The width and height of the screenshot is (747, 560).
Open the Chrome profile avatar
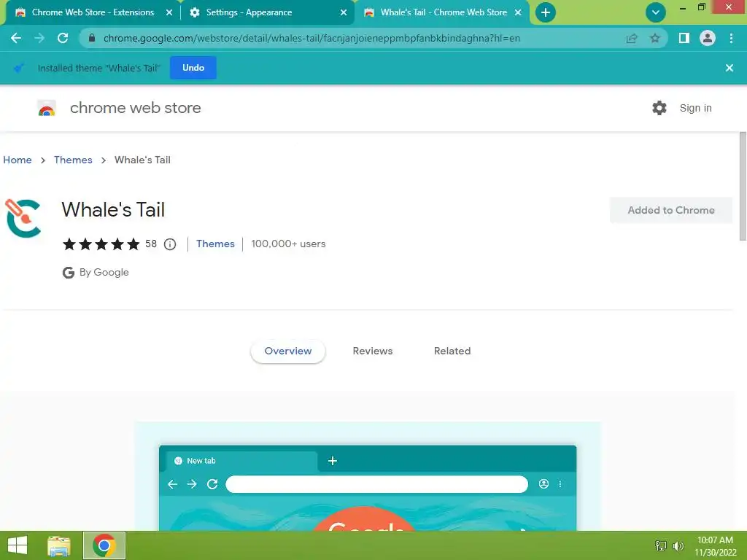(x=708, y=38)
